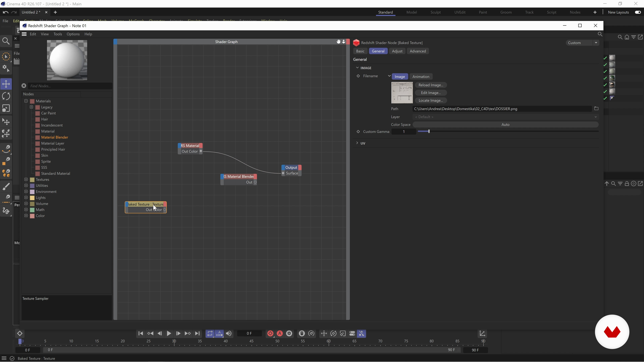This screenshot has width=644, height=362.
Task: Expand the Textures node category
Action: click(26, 180)
